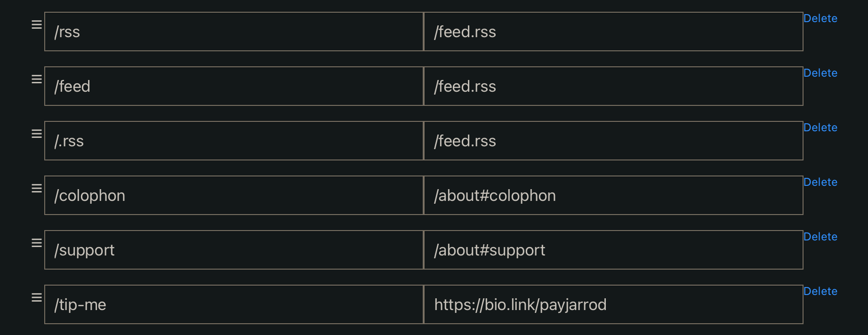Click the drag handle for the /rss row

coord(37,25)
